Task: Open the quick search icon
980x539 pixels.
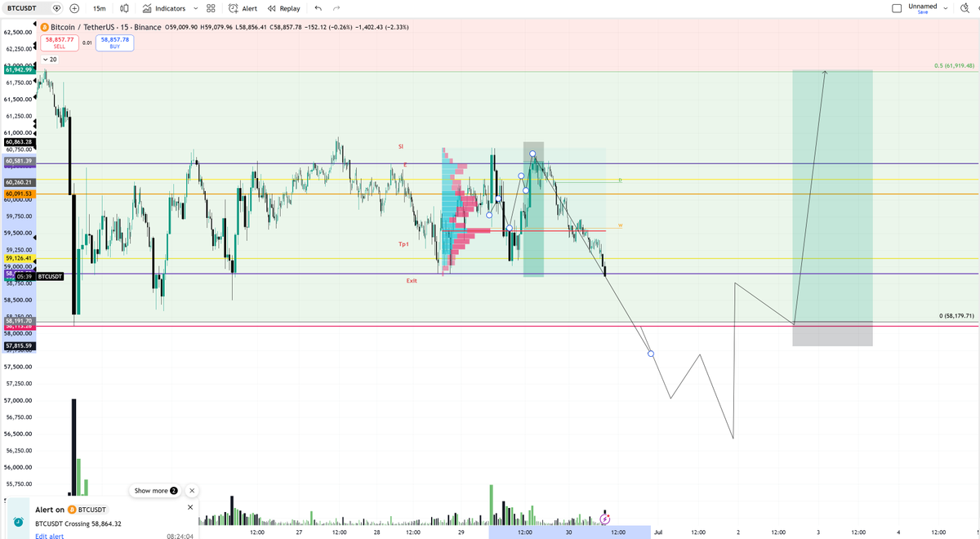Action: click(964, 8)
